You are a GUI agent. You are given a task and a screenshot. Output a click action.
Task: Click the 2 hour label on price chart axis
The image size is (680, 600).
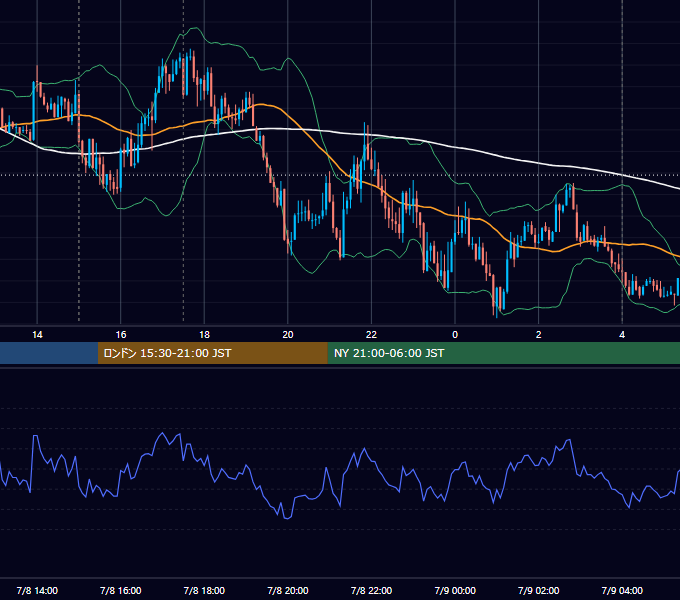pyautogui.click(x=538, y=335)
